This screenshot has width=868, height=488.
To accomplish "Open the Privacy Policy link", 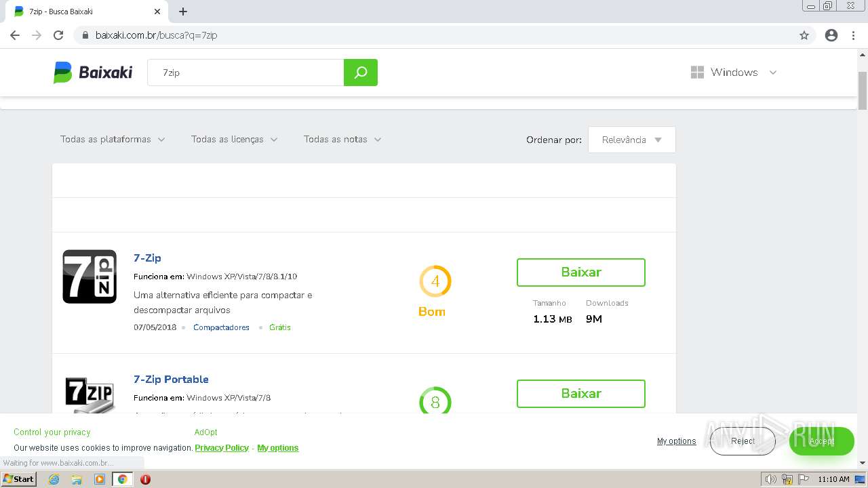I will pyautogui.click(x=222, y=448).
